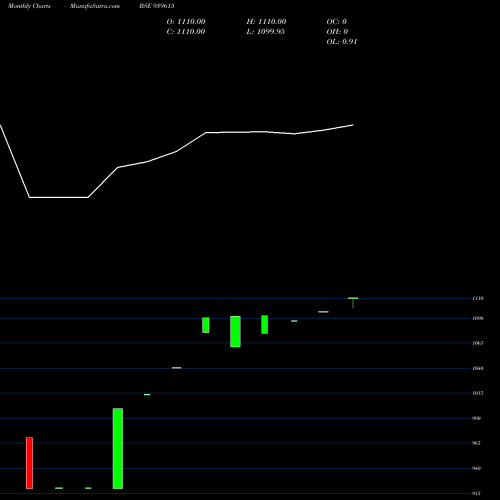Click the 'OL: 0.91' readout
Viewport: 500px width, 500px height.
coord(342,42)
